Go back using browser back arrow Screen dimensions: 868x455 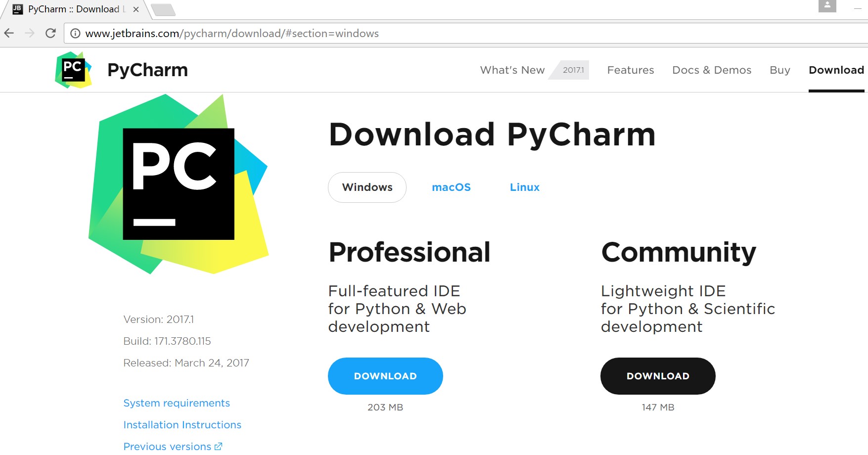pos(9,33)
